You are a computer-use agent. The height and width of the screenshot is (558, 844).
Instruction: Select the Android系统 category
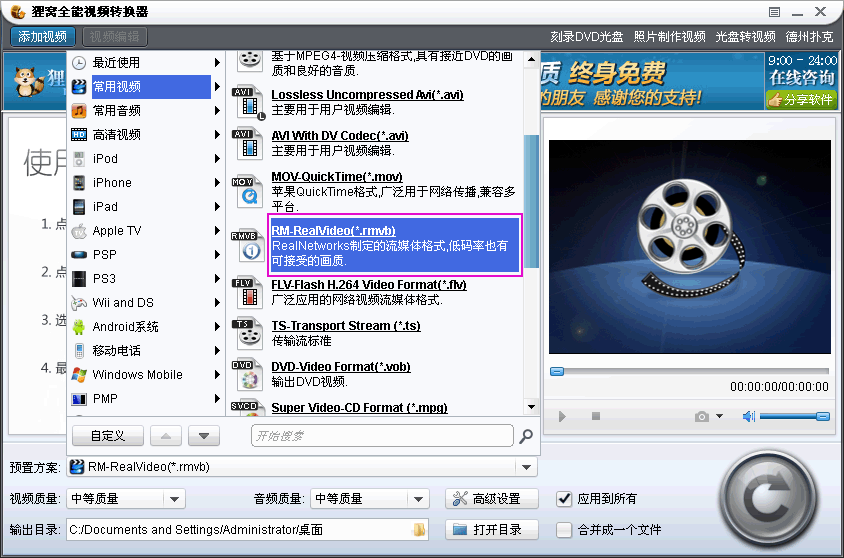[x=146, y=327]
